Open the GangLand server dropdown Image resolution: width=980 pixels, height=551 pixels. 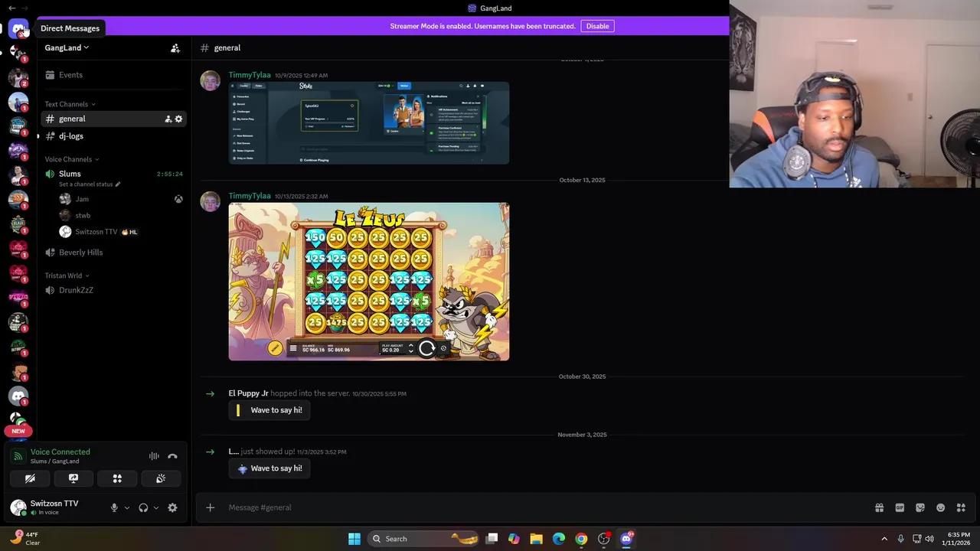click(x=67, y=47)
